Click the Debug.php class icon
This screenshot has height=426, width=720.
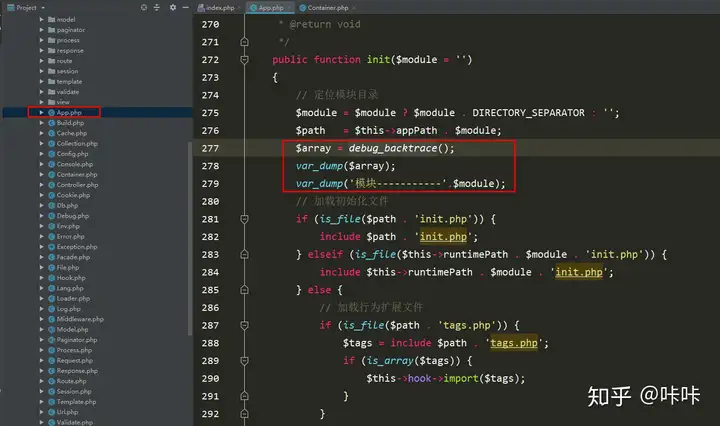click(51, 216)
